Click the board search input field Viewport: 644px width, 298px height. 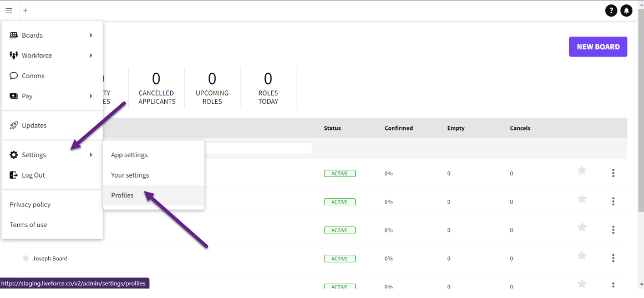point(258,148)
